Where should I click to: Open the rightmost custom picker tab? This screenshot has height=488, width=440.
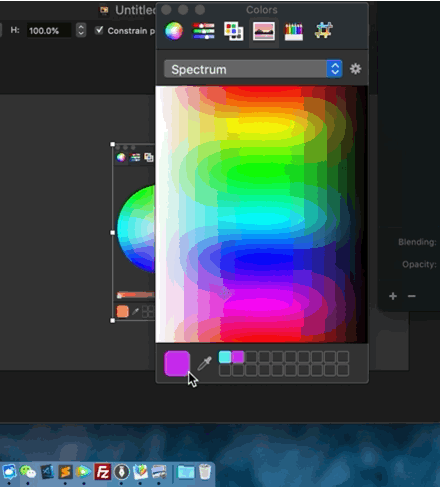(323, 30)
